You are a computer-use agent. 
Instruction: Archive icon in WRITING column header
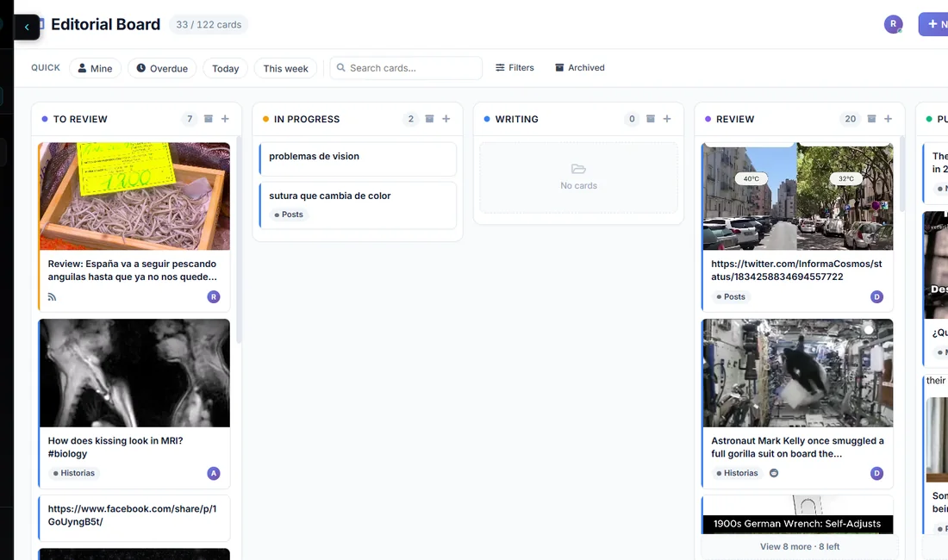tap(651, 119)
